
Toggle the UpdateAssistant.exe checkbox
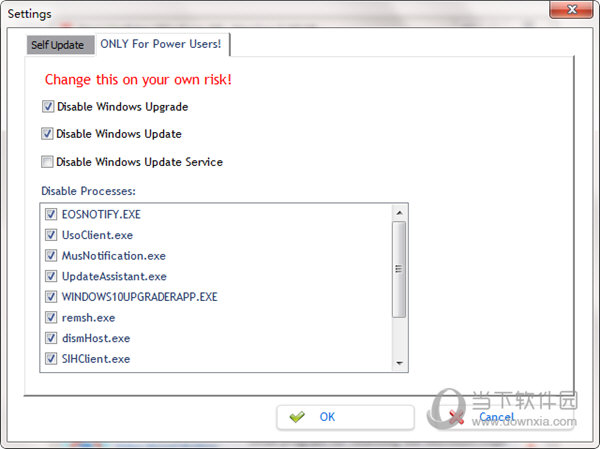(51, 276)
